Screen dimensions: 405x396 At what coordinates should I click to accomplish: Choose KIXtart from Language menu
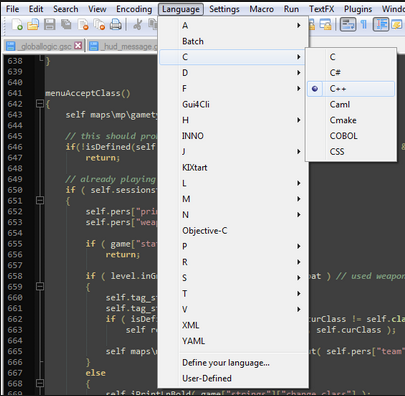pos(233,167)
